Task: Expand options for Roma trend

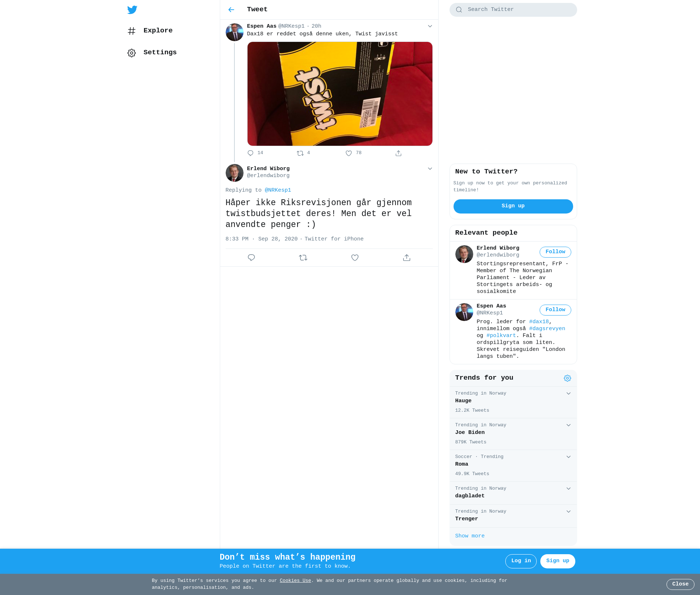Action: point(568,457)
